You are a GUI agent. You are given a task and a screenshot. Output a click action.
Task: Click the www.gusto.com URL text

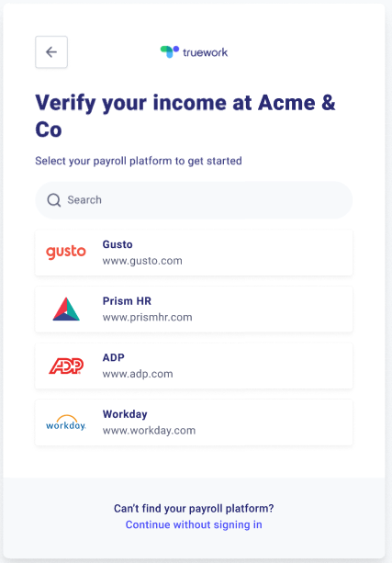tap(142, 261)
